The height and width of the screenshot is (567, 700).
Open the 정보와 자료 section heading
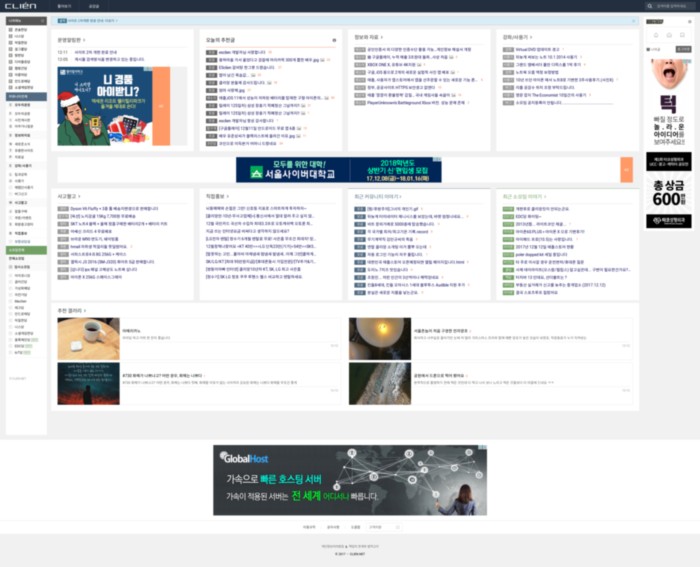click(367, 37)
